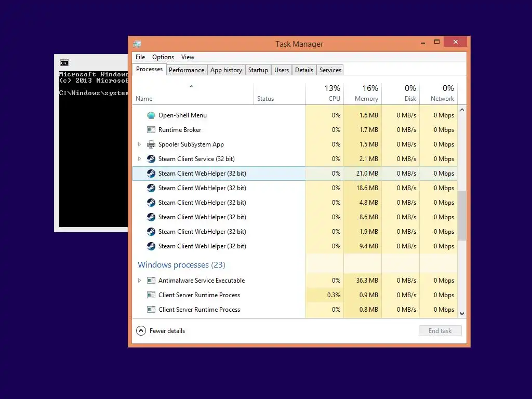Image resolution: width=532 pixels, height=399 pixels.
Task: Select the Spooler SubSystem App name
Action: tap(191, 144)
